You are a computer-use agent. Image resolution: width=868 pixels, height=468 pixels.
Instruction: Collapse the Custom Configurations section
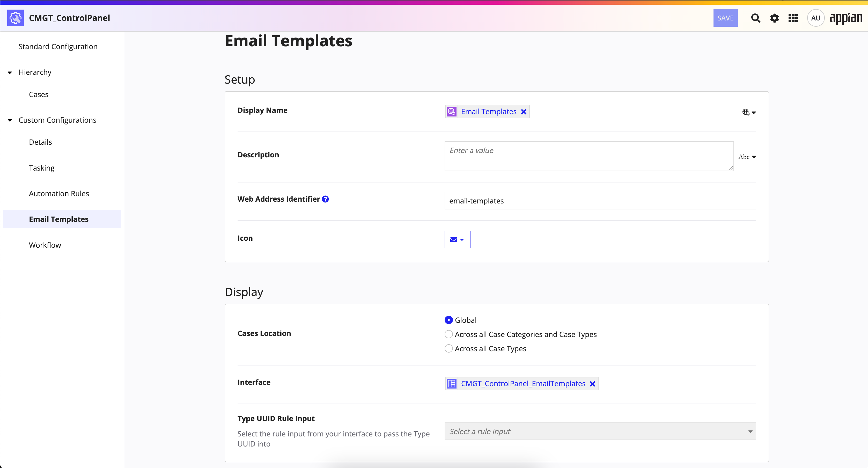click(x=10, y=120)
